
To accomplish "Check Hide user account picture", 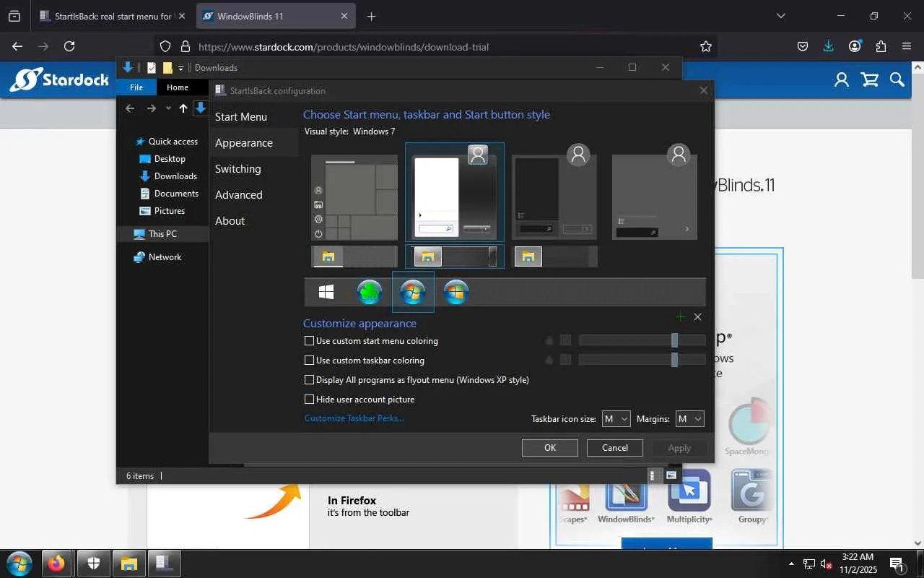I will (x=310, y=400).
